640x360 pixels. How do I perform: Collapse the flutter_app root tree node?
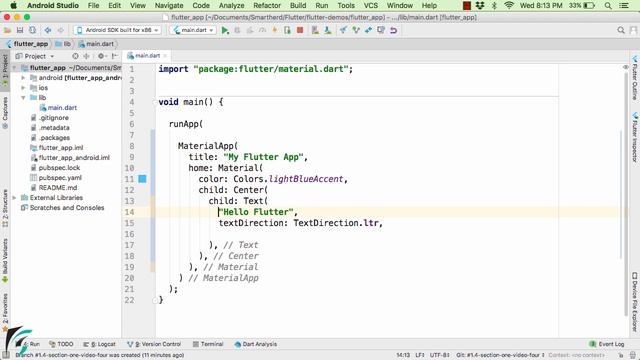15,68
